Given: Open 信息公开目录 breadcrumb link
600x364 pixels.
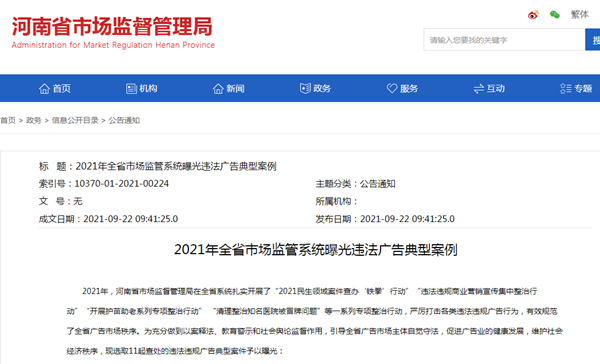Looking at the screenshot, I should 75,121.
